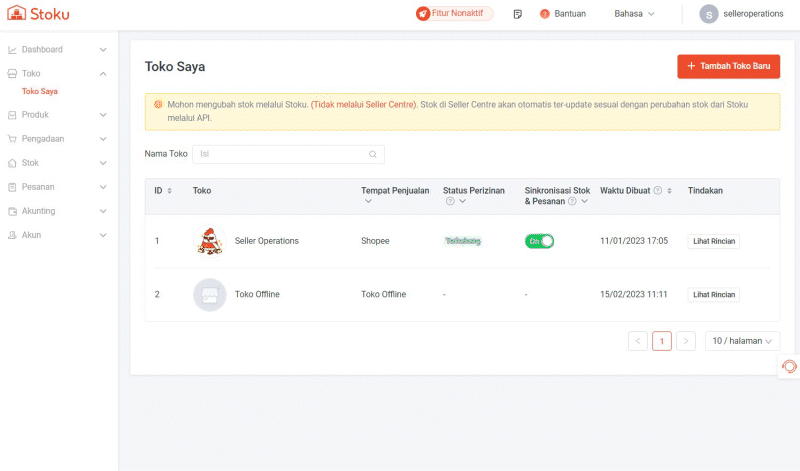Sort table by ID column arrows
Screen dimensions: 800x471
pyautogui.click(x=169, y=190)
